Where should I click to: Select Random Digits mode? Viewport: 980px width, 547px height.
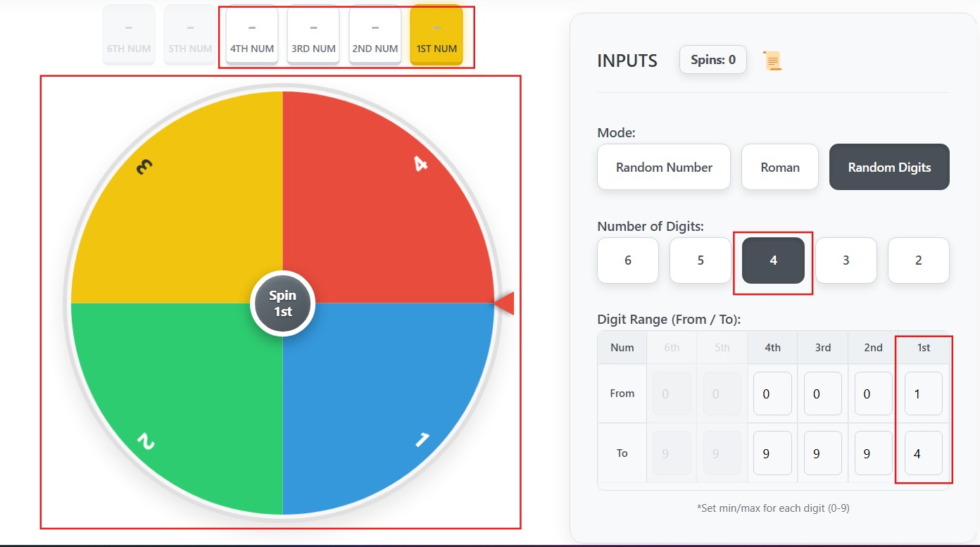(888, 167)
